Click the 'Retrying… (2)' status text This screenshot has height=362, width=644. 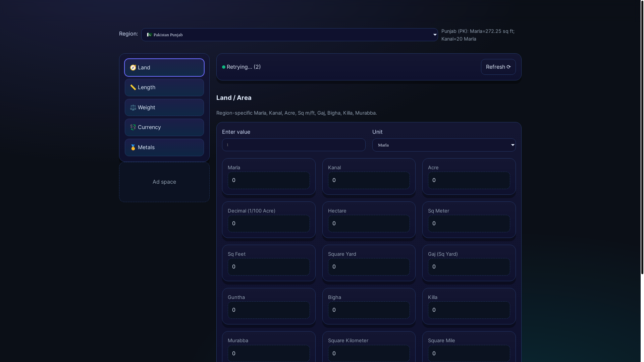(x=244, y=67)
